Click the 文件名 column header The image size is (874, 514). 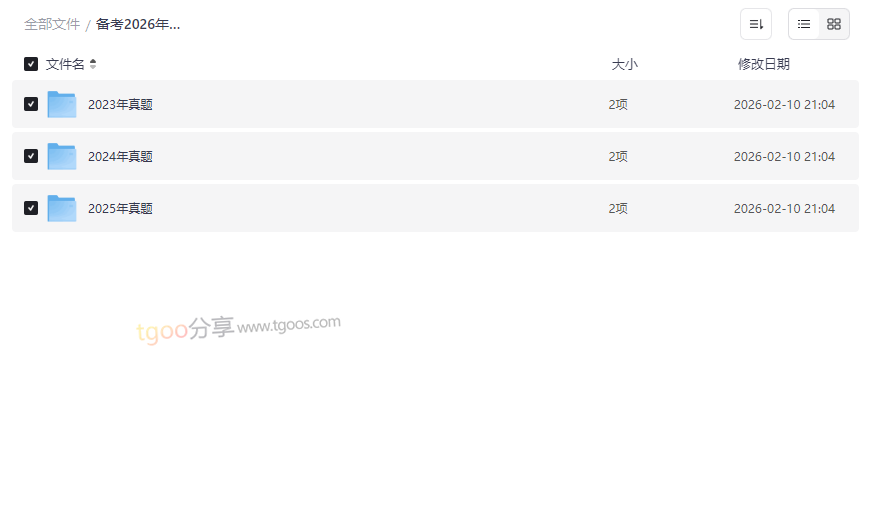[x=65, y=64]
